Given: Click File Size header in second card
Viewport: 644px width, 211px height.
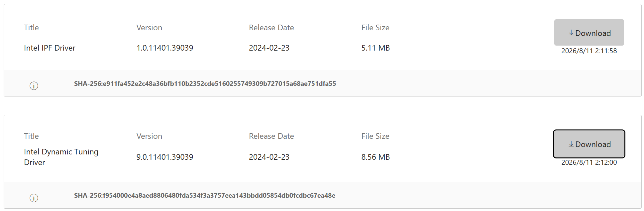Looking at the screenshot, I should pyautogui.click(x=376, y=136).
